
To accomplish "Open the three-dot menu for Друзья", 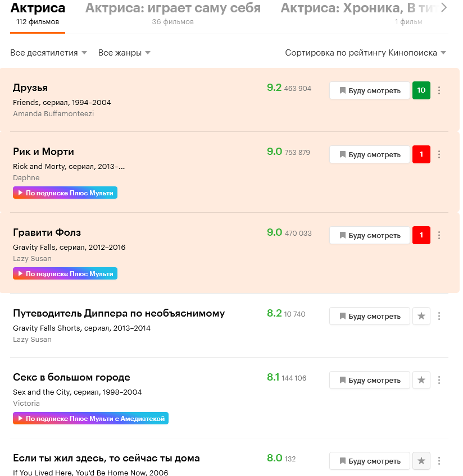I will point(439,90).
